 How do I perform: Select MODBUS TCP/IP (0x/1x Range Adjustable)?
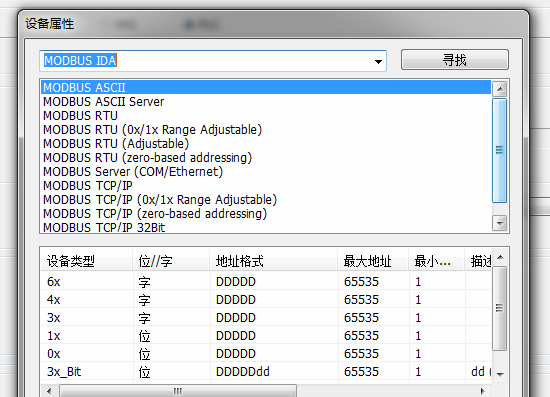coord(266,200)
